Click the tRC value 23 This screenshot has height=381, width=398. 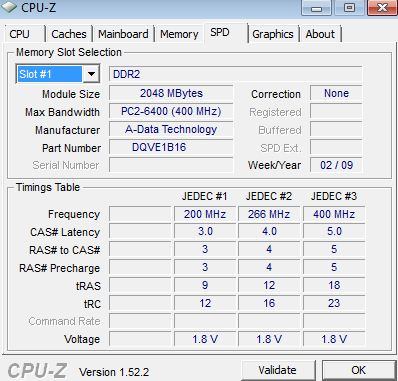pos(334,303)
